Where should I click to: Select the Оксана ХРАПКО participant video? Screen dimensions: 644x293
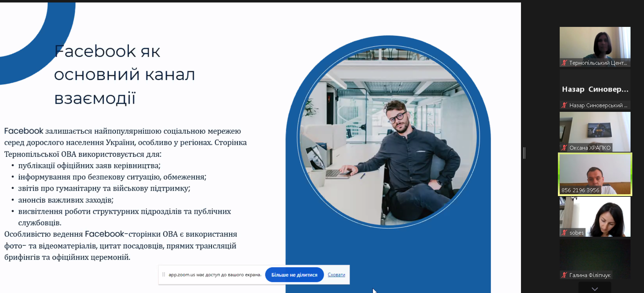(595, 132)
